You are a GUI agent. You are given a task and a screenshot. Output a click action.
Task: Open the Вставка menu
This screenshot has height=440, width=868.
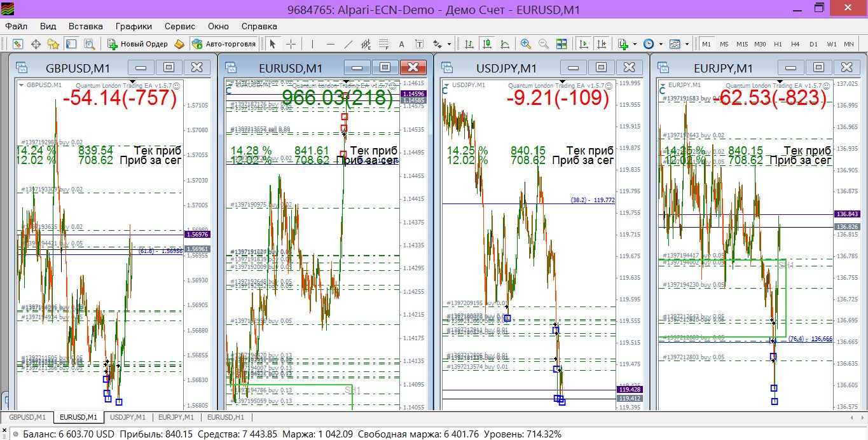(x=86, y=26)
